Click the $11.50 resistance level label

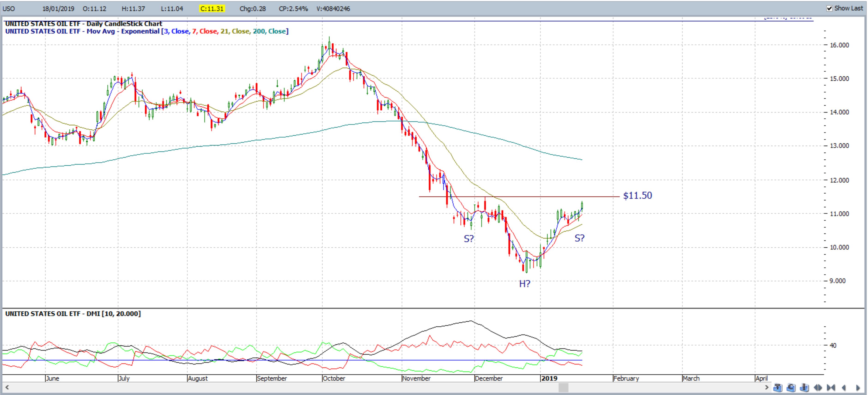click(637, 195)
